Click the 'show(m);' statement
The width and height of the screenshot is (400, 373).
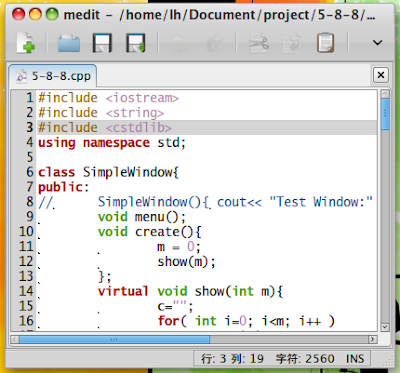pos(187,262)
